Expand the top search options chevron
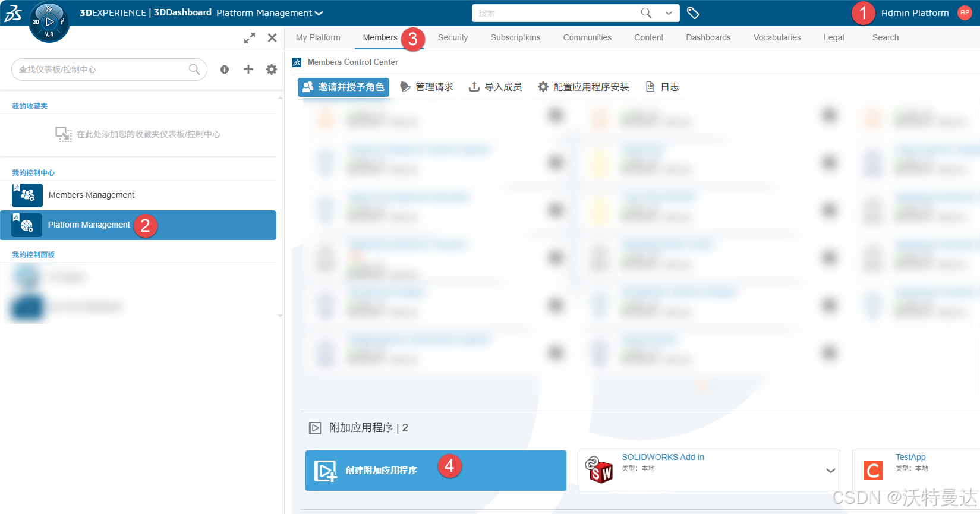Screen dimensions: 980x514 tap(669, 13)
